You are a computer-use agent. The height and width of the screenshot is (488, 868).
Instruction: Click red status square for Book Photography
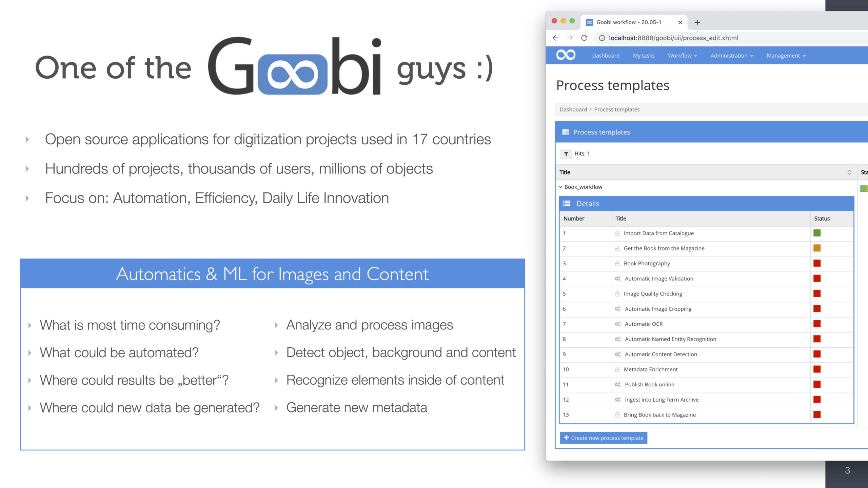pyautogui.click(x=817, y=263)
